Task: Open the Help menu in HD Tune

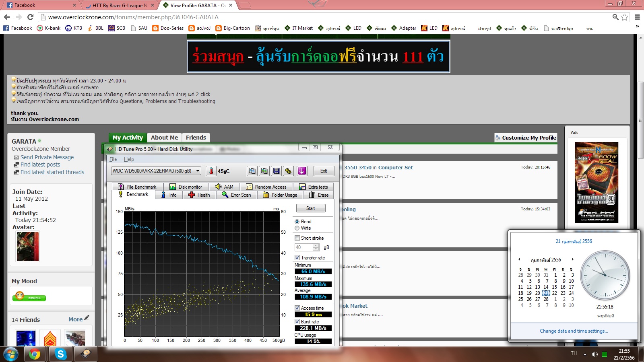Action: [x=129, y=159]
